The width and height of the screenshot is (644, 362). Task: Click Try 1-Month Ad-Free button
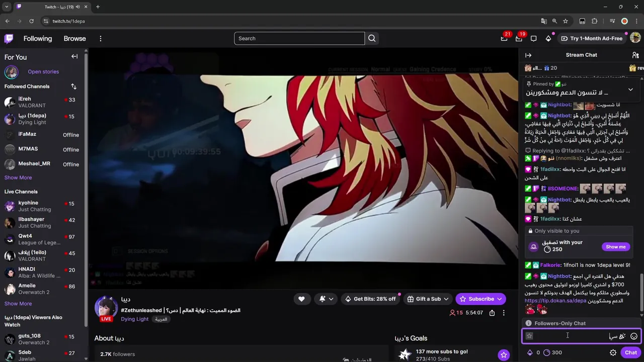click(x=592, y=38)
